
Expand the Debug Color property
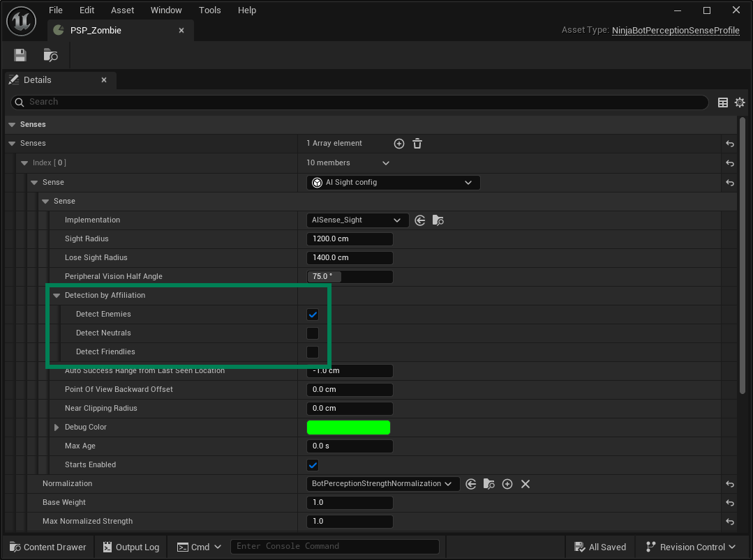pos(57,427)
